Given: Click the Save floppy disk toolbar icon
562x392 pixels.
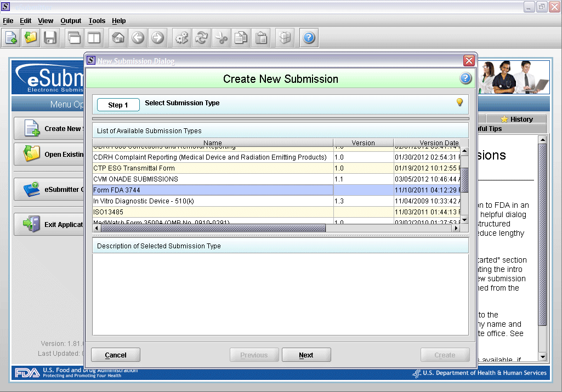Looking at the screenshot, I should 50,38.
